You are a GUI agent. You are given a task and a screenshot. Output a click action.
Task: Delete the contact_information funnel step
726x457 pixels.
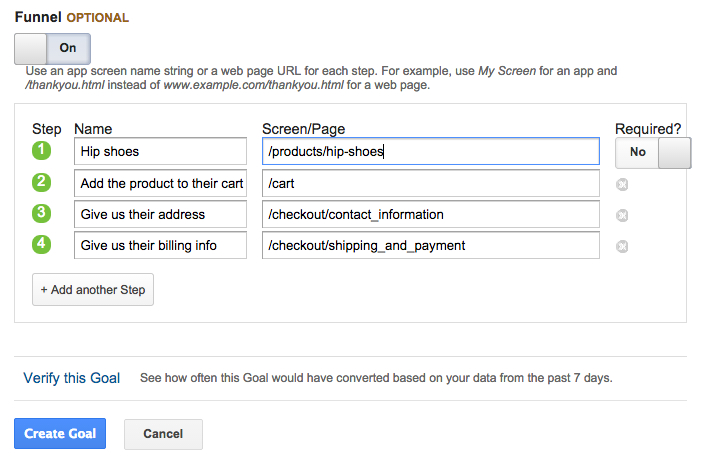[x=622, y=215]
